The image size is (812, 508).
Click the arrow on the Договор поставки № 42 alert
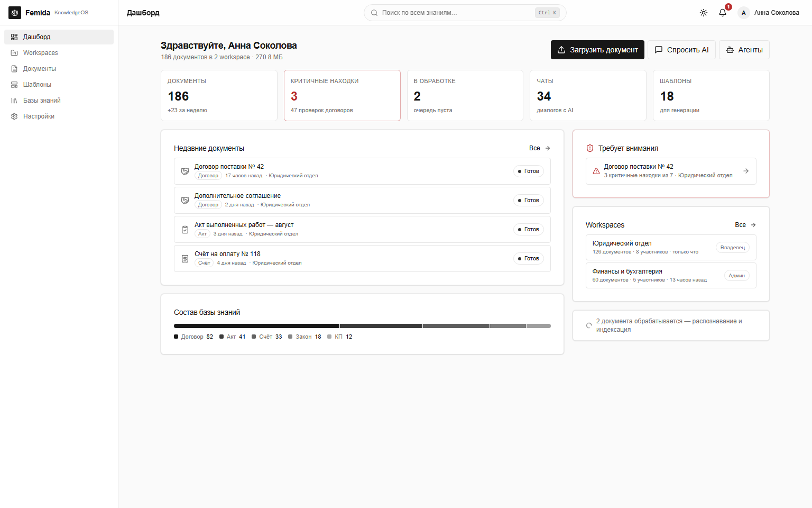point(746,171)
